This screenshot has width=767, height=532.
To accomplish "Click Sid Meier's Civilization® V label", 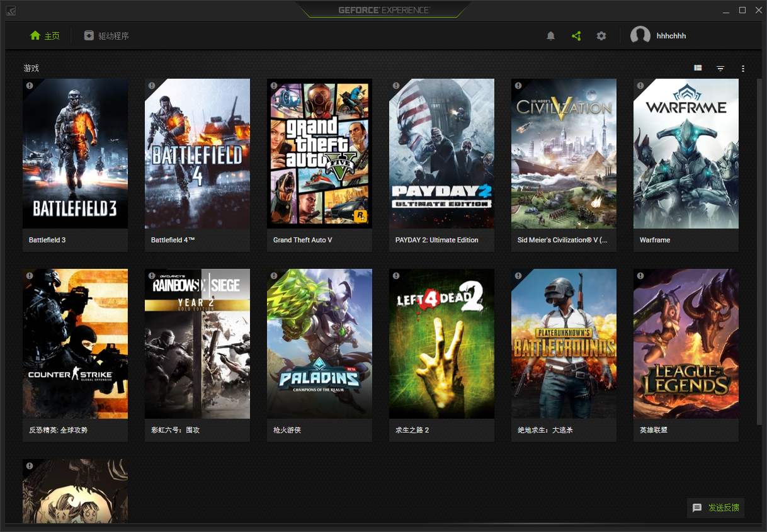I will click(x=562, y=240).
